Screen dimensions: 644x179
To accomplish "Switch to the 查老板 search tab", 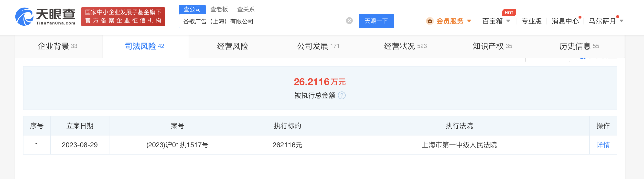I will [x=219, y=9].
